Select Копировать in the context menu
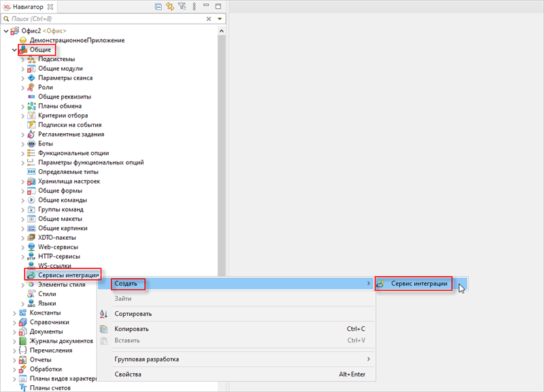Image resolution: width=544 pixels, height=392 pixels. click(131, 329)
